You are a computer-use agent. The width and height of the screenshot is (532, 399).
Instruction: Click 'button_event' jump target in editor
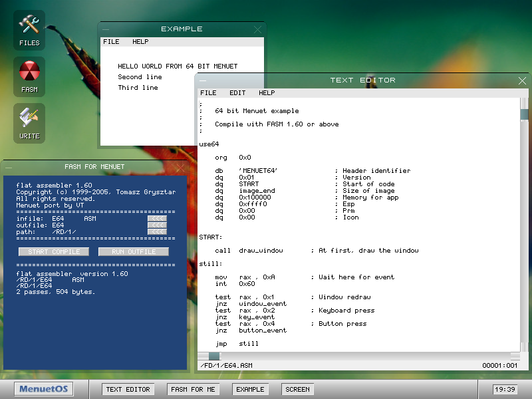[263, 330]
